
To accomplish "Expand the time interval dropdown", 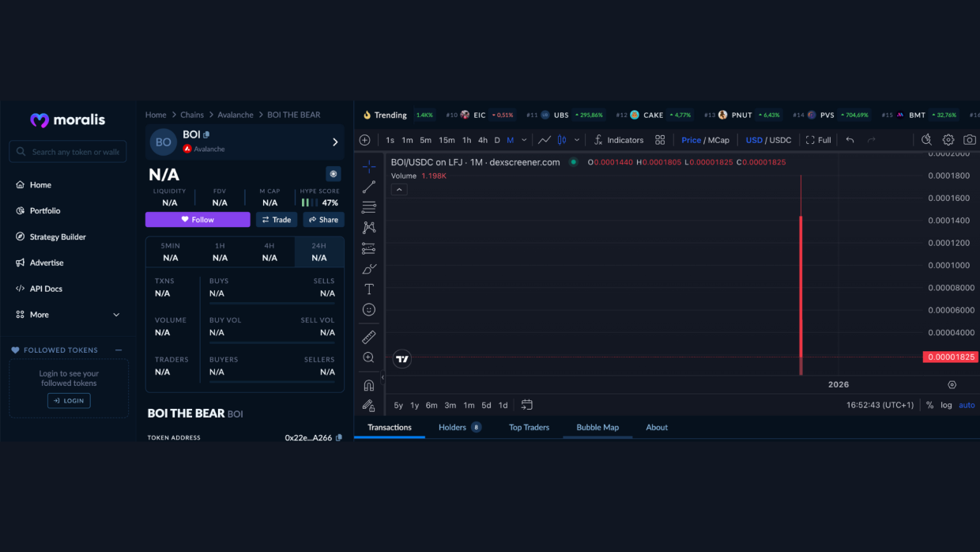I will 524,140.
